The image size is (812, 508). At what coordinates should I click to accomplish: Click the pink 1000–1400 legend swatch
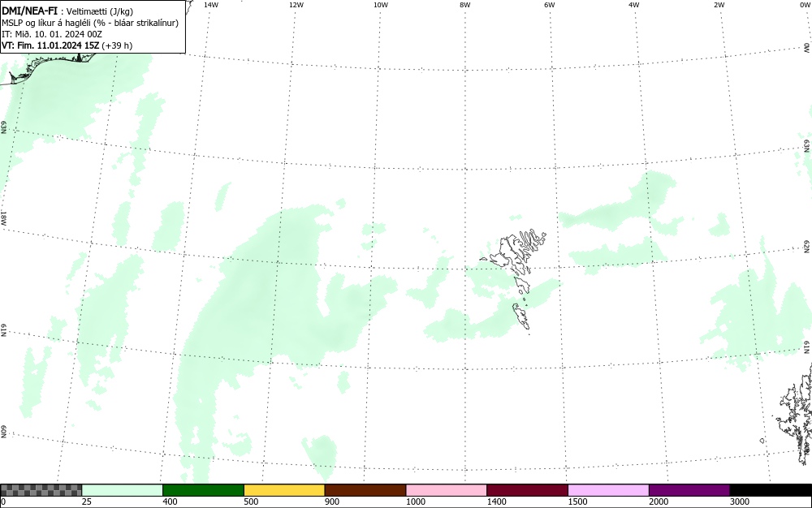[x=447, y=490]
